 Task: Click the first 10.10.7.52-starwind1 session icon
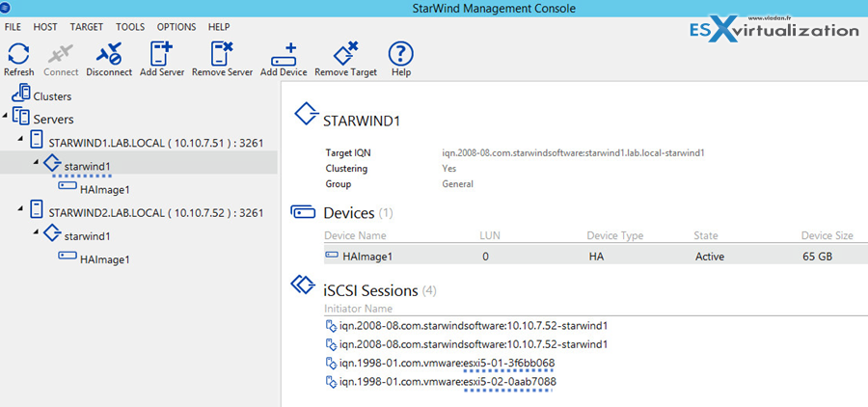click(x=331, y=326)
